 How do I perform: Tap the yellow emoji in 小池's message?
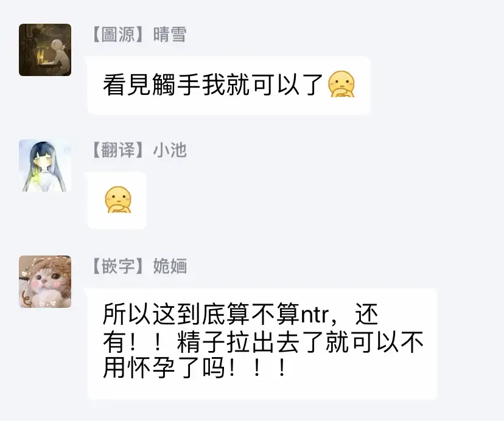118,200
